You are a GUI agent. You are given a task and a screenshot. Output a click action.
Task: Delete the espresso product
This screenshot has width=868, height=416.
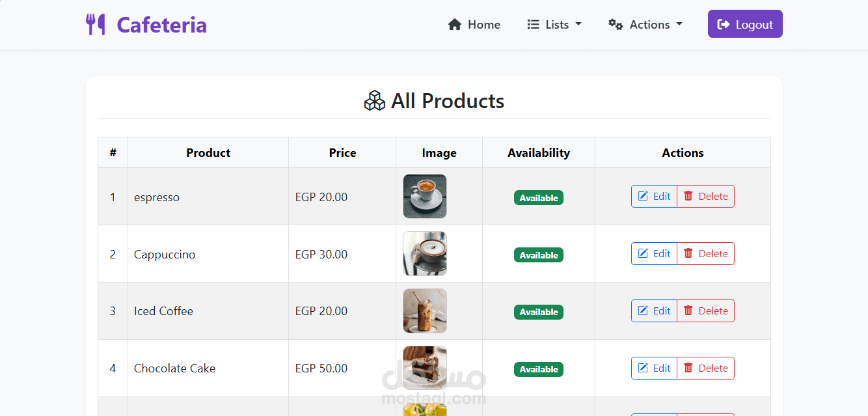coord(706,197)
